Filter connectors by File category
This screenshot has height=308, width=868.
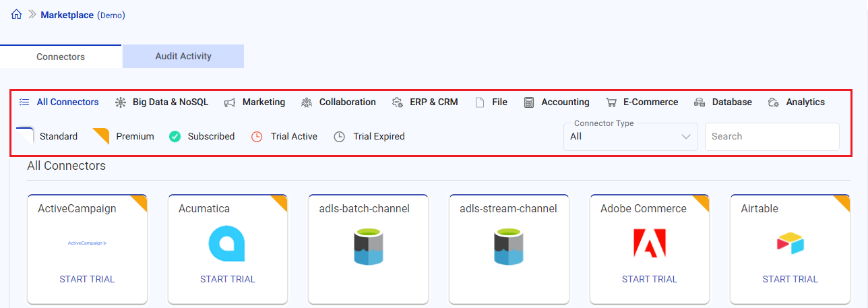[499, 102]
